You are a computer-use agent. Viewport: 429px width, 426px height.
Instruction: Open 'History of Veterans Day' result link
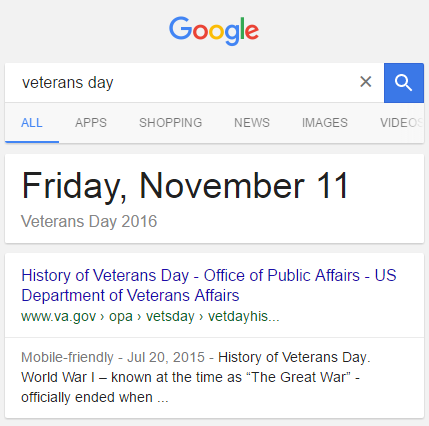[209, 285]
